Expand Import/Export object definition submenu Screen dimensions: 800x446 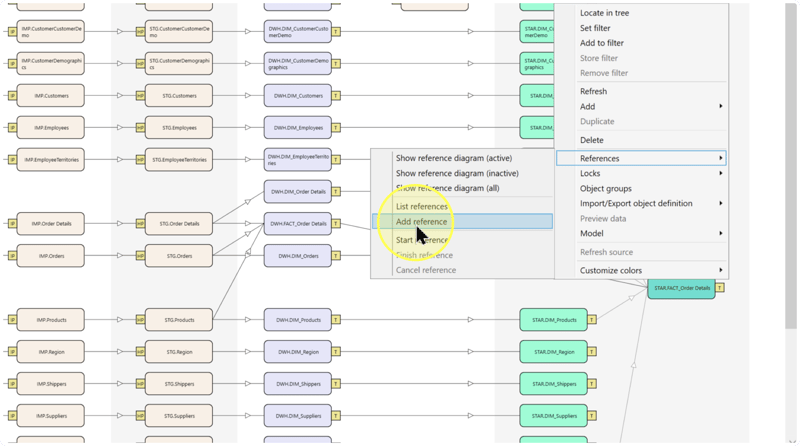(641, 203)
